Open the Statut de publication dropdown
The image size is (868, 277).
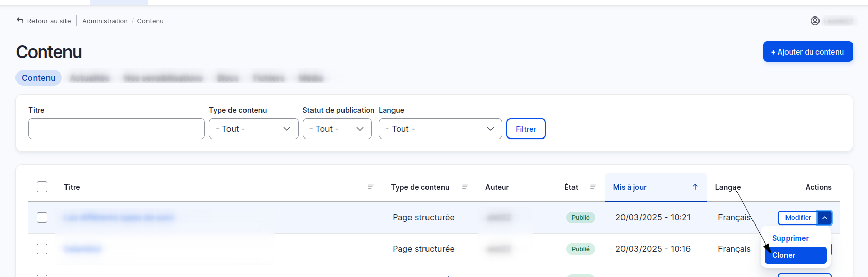(337, 129)
